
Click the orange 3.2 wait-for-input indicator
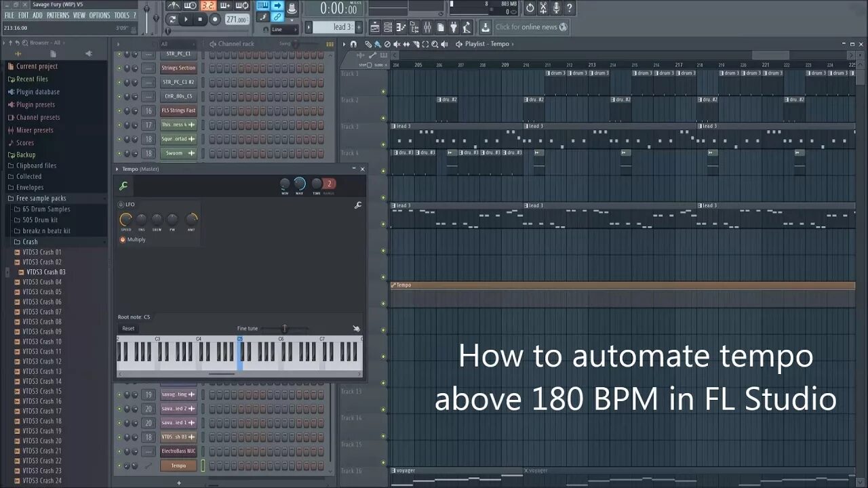208,6
